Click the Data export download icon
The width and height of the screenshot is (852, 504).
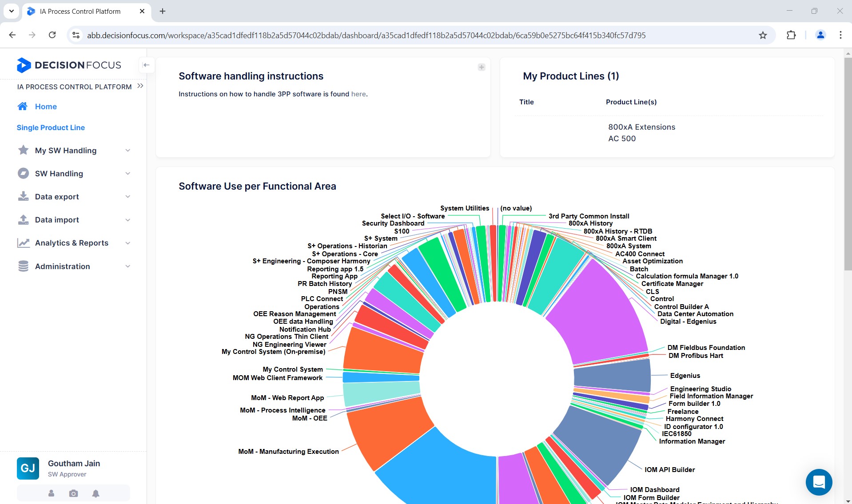pos(23,196)
